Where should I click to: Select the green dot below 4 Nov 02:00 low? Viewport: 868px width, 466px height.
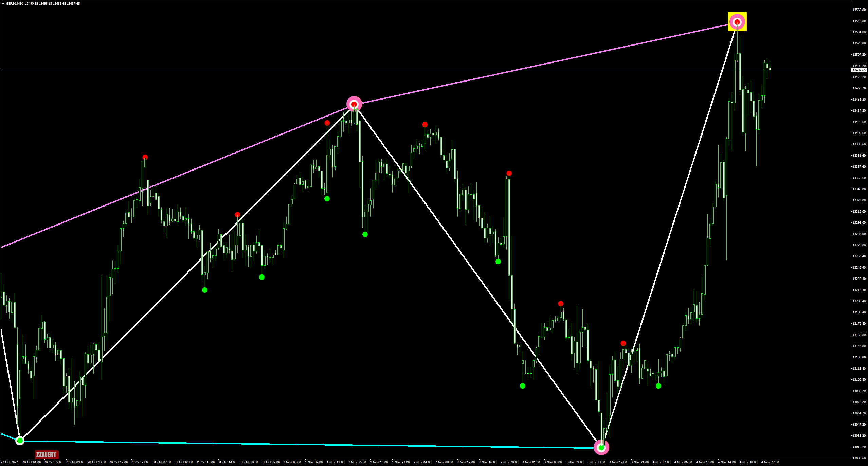658,386
